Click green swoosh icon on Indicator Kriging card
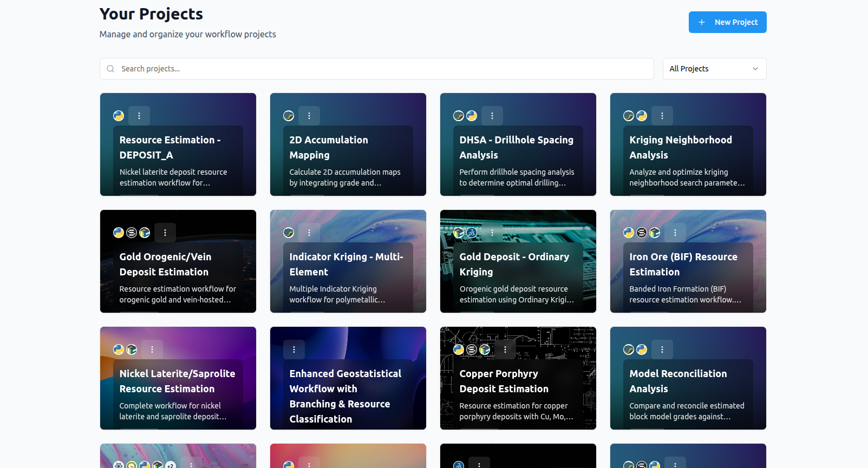 289,233
